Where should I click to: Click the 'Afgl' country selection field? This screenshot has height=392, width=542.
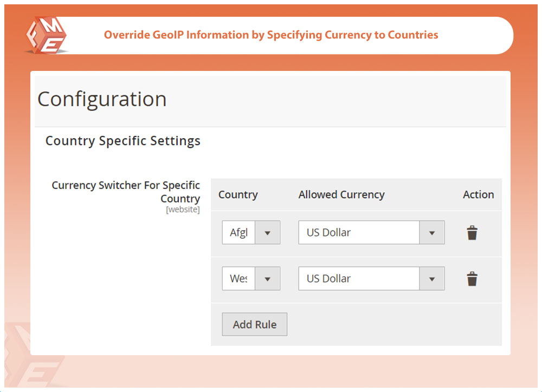(x=238, y=233)
